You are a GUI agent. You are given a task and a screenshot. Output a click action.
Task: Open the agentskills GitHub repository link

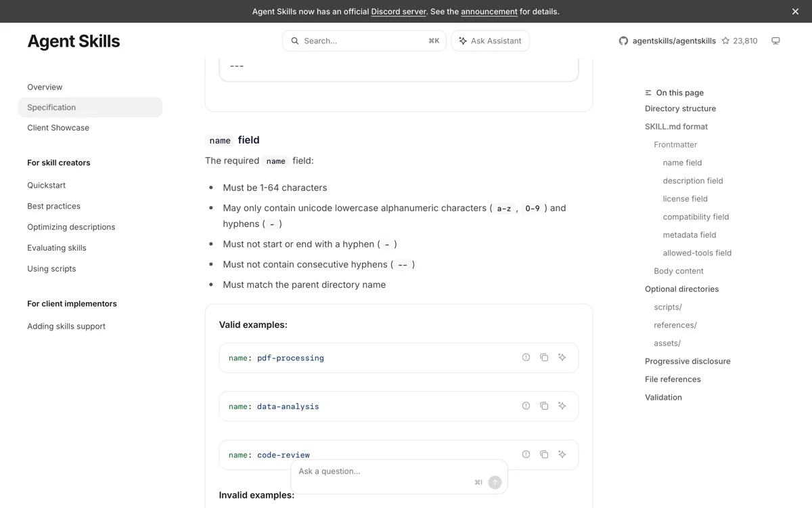coord(667,41)
